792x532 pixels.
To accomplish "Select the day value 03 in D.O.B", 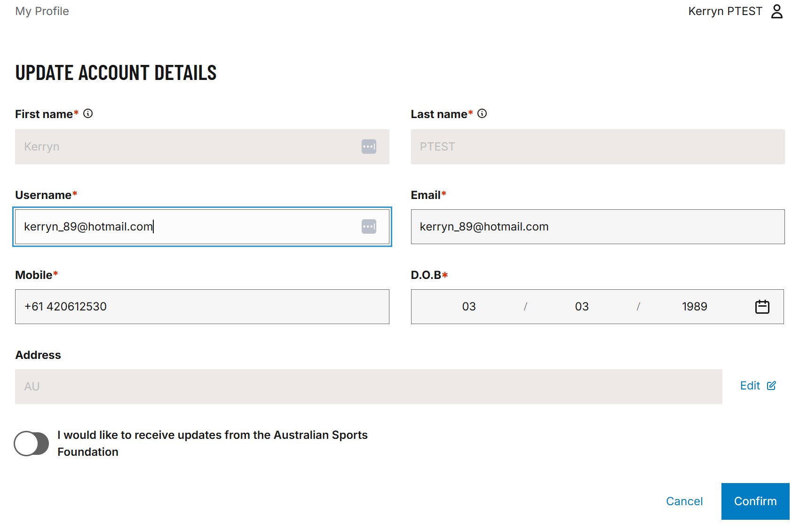I will pos(469,307).
